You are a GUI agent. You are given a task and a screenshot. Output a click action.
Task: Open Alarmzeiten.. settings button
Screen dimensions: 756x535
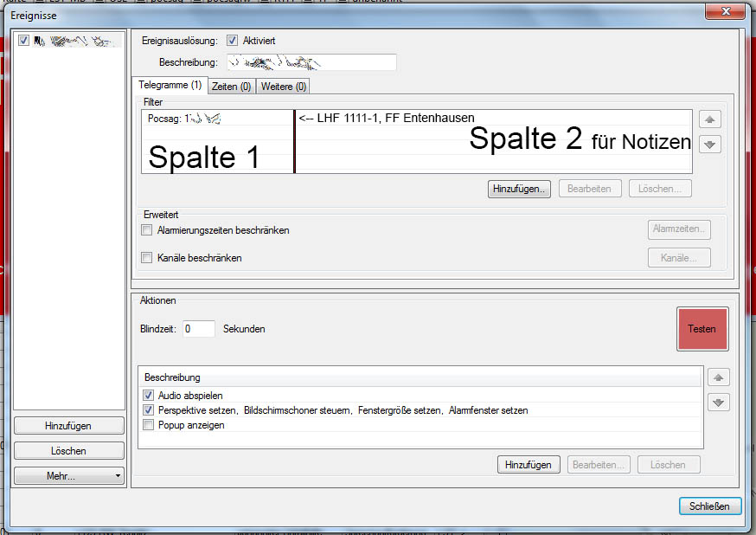tap(679, 229)
